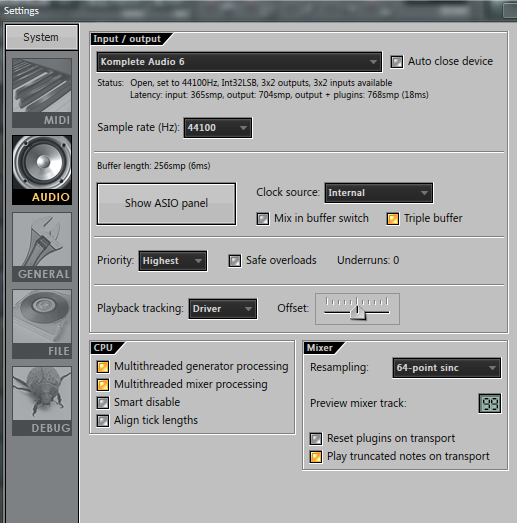Open the Komplete Audio 6 device dropdown
Screen dimensions: 517x523
click(239, 62)
